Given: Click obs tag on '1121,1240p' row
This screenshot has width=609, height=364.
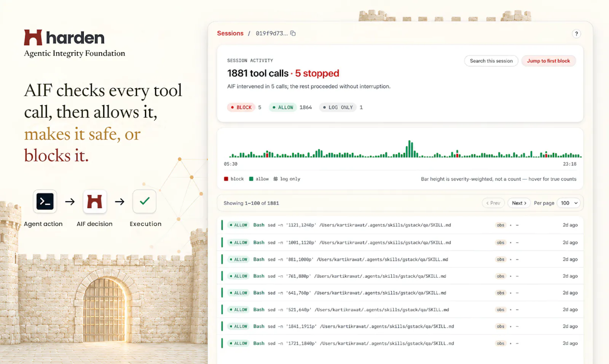Looking at the screenshot, I should 501,225.
